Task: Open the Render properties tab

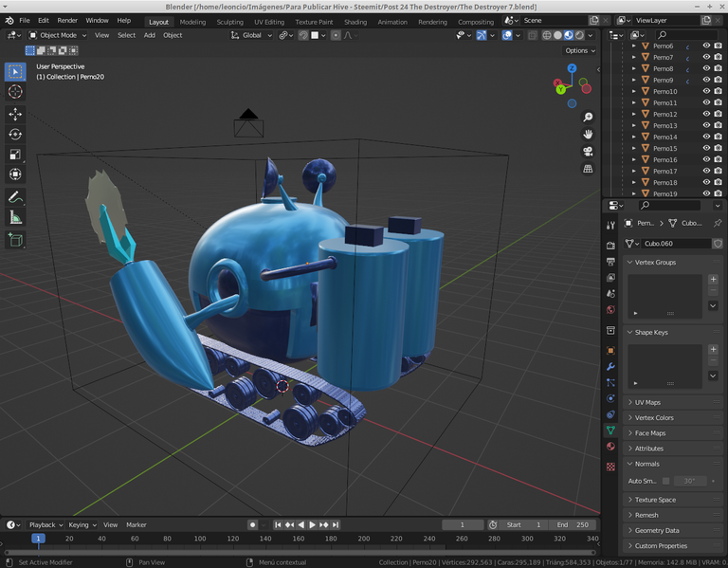Action: pyautogui.click(x=610, y=246)
